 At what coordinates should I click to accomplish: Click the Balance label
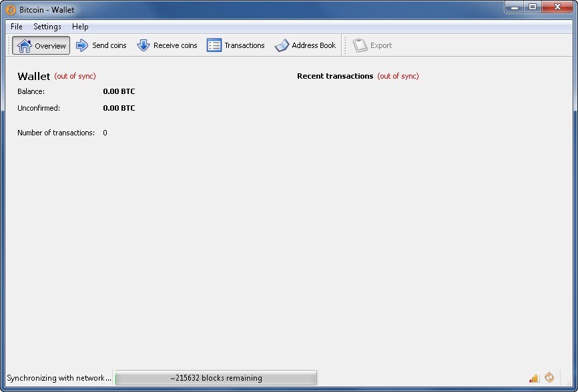tap(31, 91)
